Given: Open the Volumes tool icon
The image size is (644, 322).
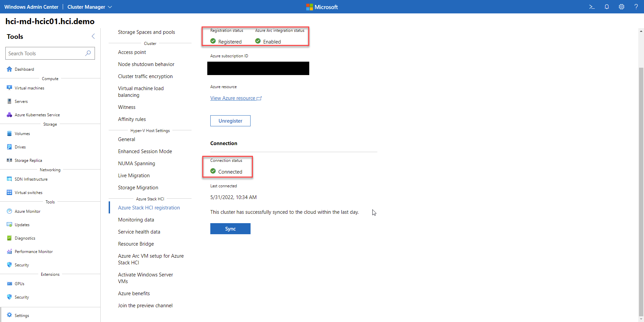Looking at the screenshot, I should 9,133.
